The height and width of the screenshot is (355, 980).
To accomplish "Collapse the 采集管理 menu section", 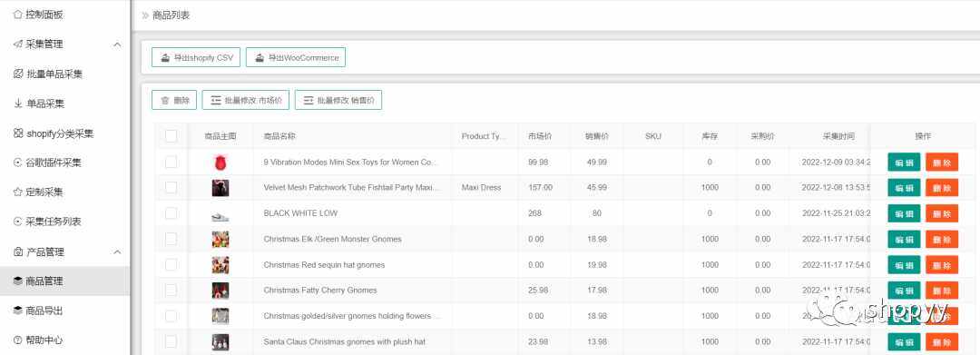I will click(117, 44).
